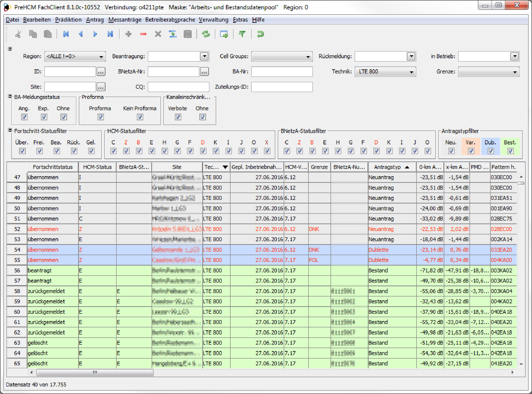
Task: Sort by Fortschrittstatus column header
Action: pos(53,167)
